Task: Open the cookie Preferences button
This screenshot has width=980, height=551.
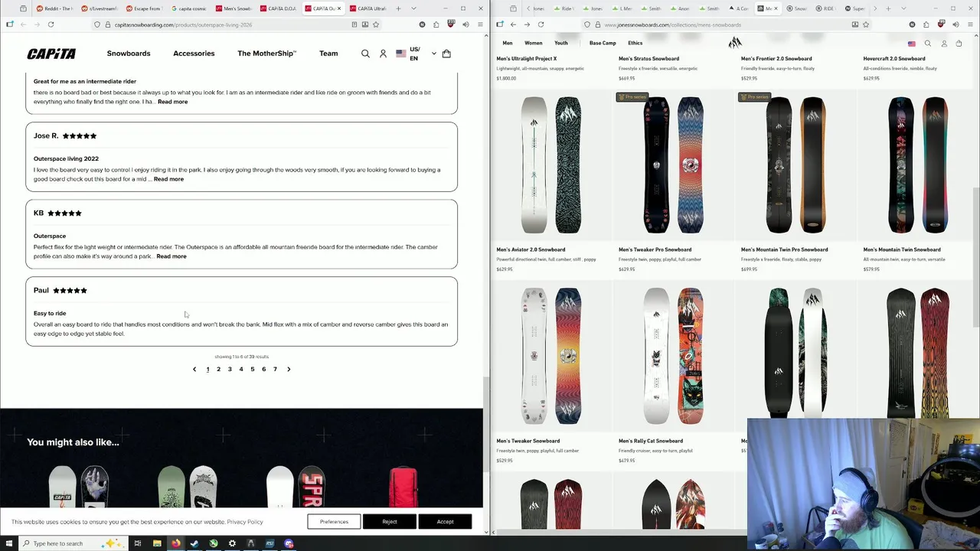Action: pos(334,522)
